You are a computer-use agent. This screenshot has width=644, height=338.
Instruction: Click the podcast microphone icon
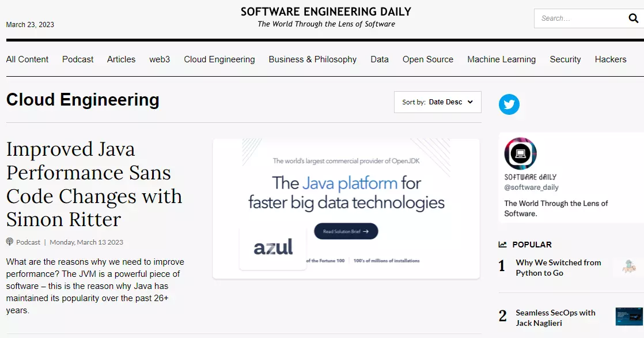click(x=10, y=242)
